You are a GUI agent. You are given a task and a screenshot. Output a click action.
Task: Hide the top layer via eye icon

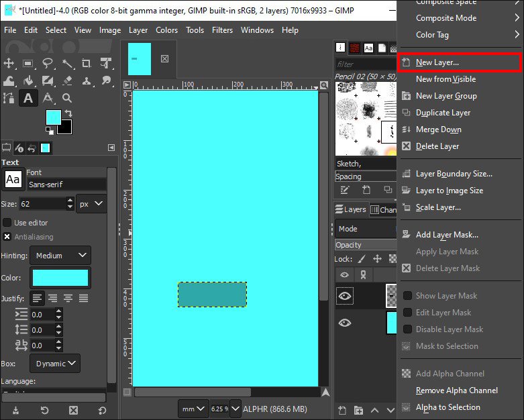(344, 295)
